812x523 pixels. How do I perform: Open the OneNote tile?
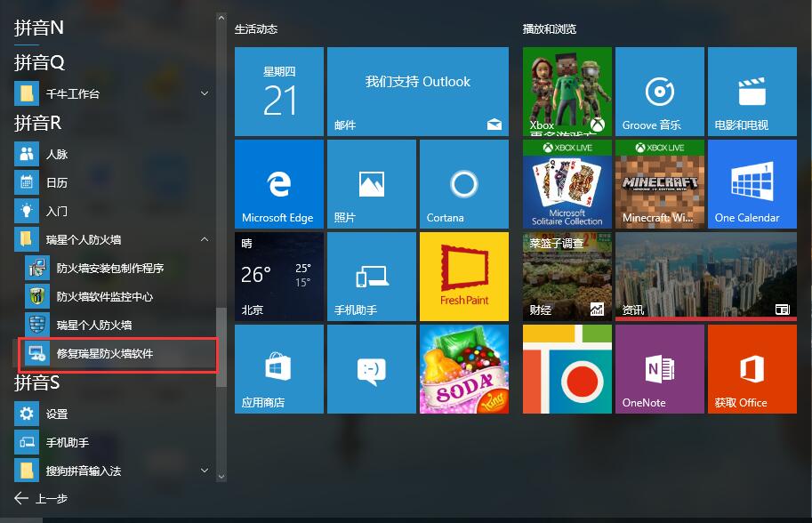660,369
